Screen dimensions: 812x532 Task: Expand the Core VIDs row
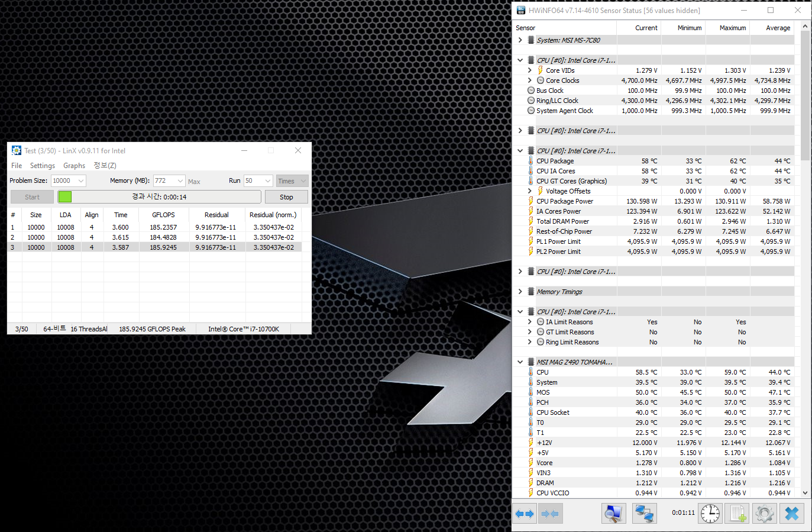click(530, 70)
